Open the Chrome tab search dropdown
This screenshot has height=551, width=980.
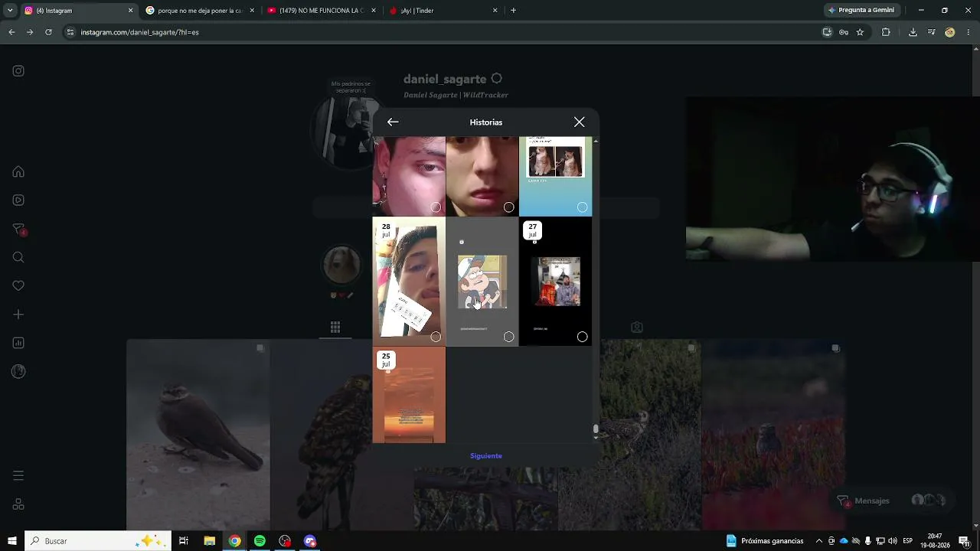(10, 11)
